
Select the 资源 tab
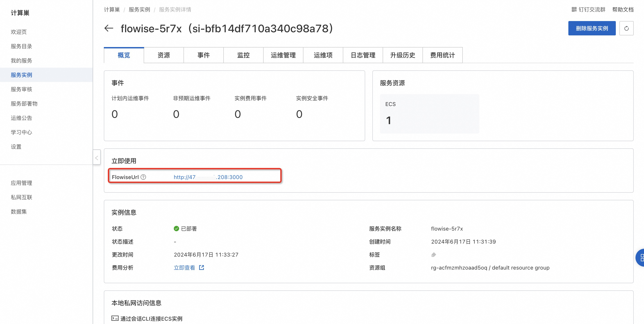pyautogui.click(x=164, y=55)
